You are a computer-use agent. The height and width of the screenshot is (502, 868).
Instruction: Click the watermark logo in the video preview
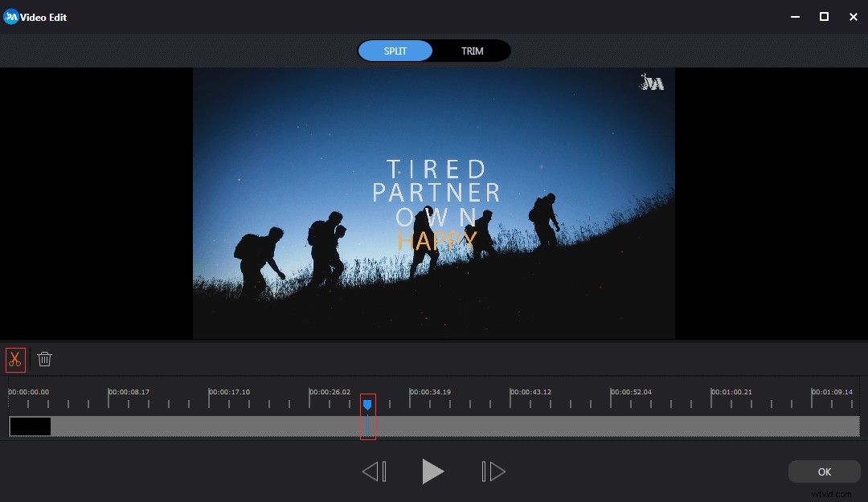coord(652,82)
